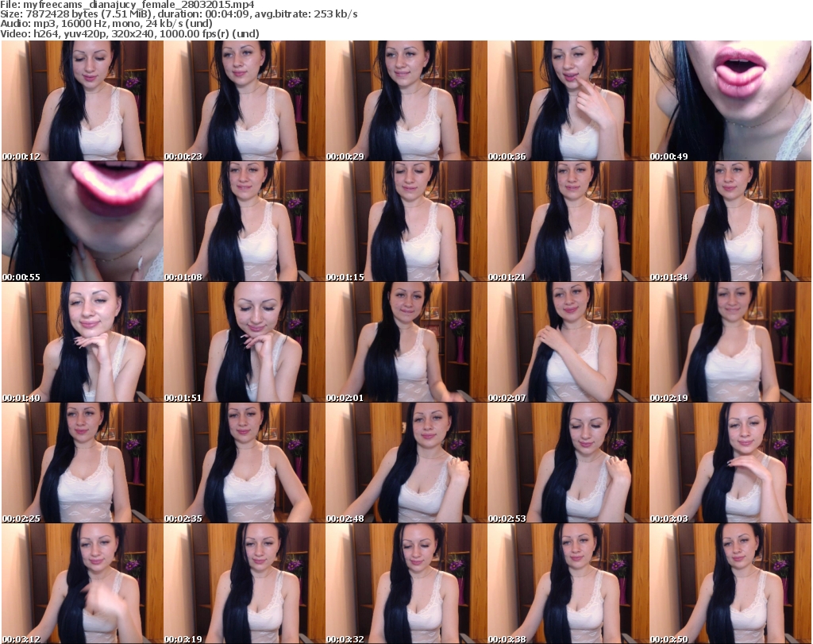Image resolution: width=813 pixels, height=644 pixels.
Task: Select the thumbnail labeled 00:03:03
Action: (730, 462)
